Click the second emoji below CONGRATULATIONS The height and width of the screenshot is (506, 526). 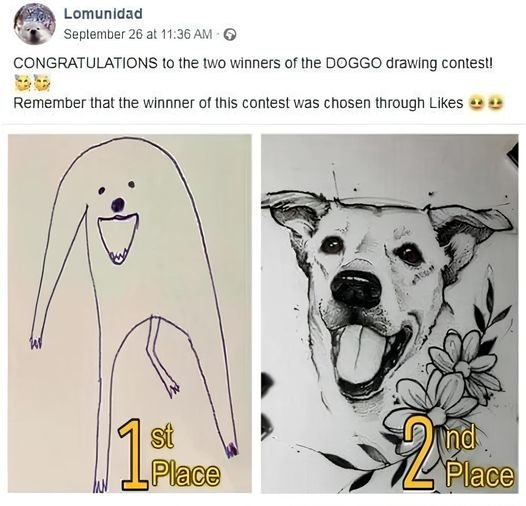[42, 83]
